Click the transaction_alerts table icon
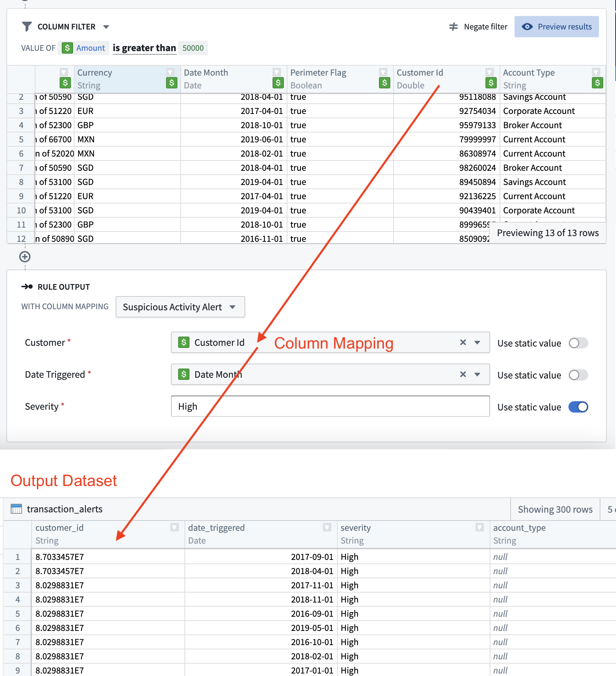The height and width of the screenshot is (676, 616). point(16,509)
